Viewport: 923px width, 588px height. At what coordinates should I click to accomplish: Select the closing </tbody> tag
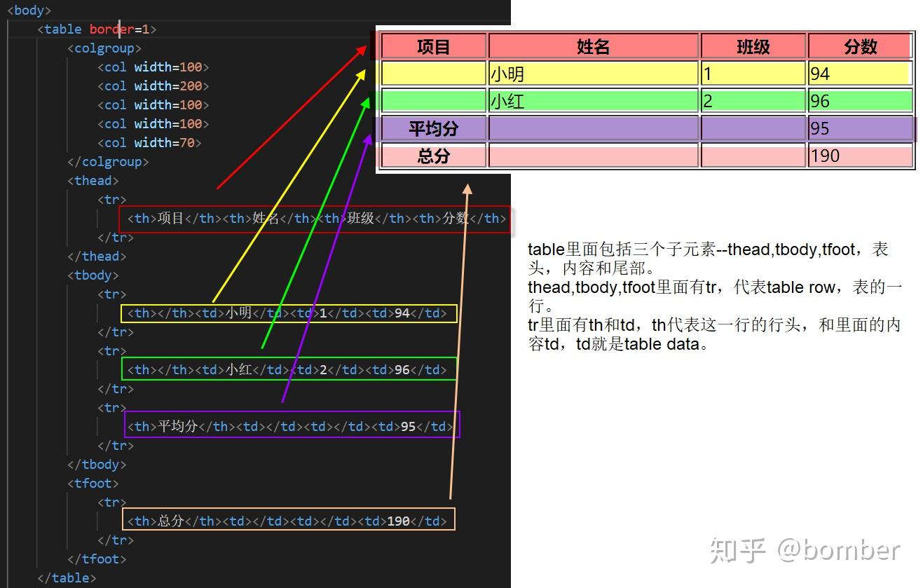pos(97,465)
